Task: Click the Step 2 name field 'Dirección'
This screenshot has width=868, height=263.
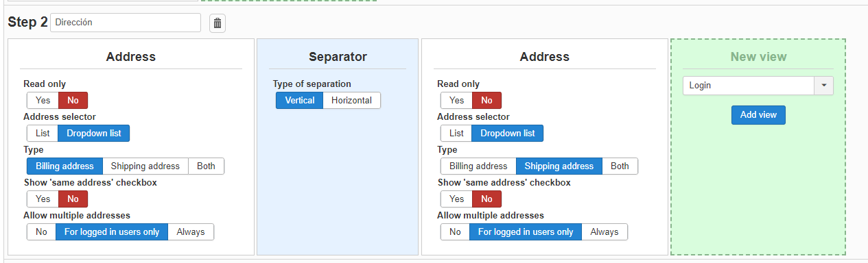Action: (126, 23)
